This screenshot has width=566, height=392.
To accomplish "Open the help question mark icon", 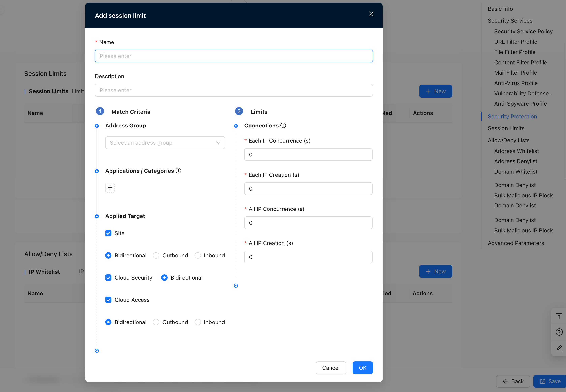I will [x=559, y=332].
